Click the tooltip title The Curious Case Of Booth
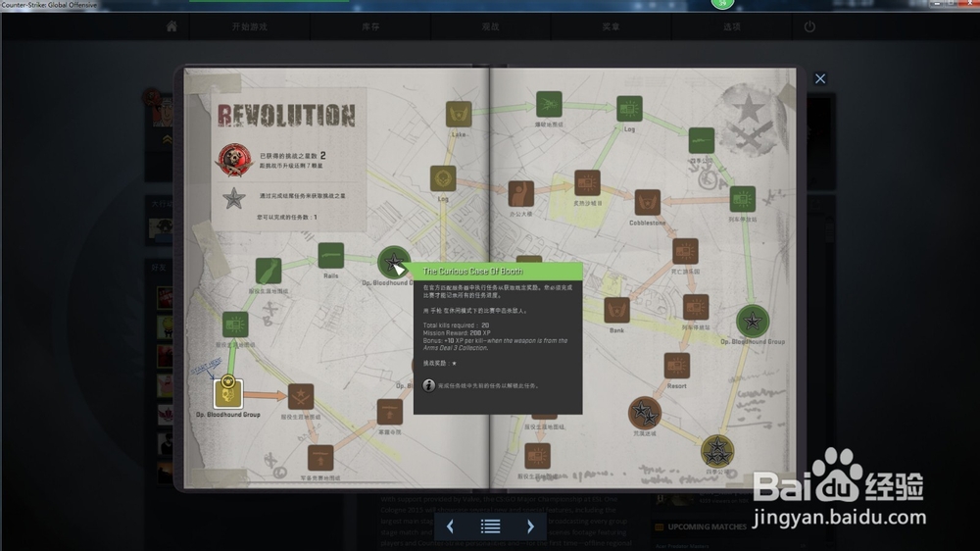 [473, 271]
